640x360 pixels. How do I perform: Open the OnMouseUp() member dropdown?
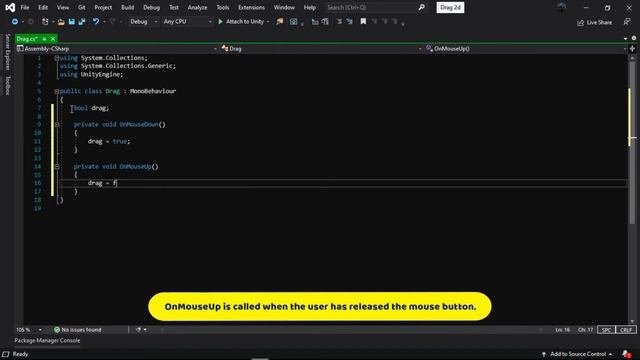tap(526, 49)
